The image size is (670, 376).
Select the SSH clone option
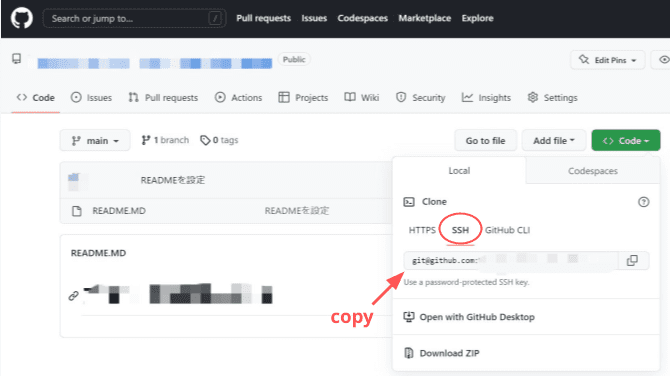[460, 230]
